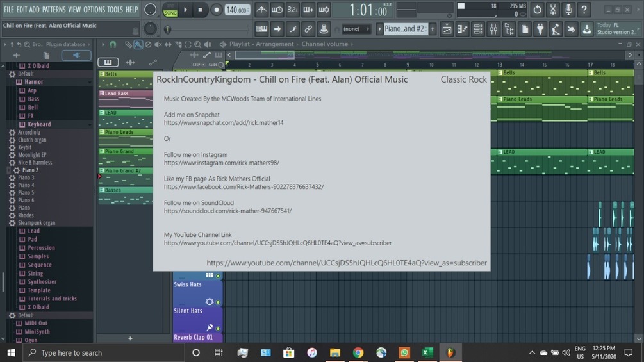The width and height of the screenshot is (644, 362).
Task: Select the Paint brush tool
Action: click(138, 44)
